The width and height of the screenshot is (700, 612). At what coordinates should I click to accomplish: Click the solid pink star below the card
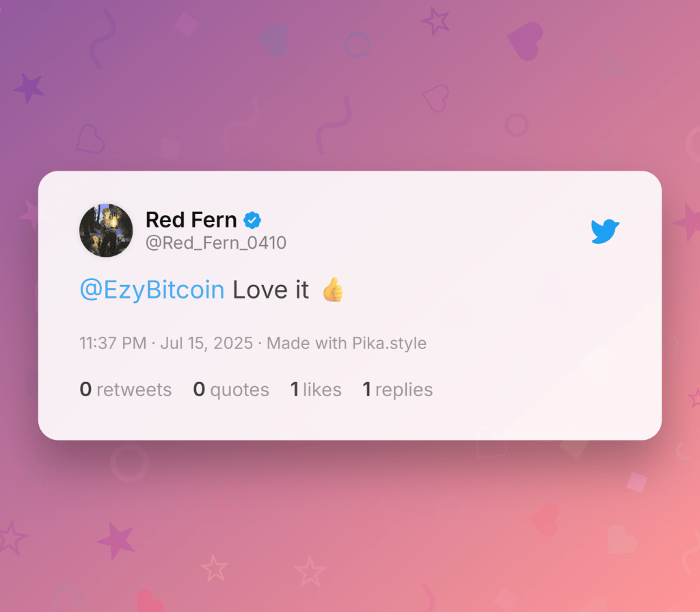coord(116,540)
